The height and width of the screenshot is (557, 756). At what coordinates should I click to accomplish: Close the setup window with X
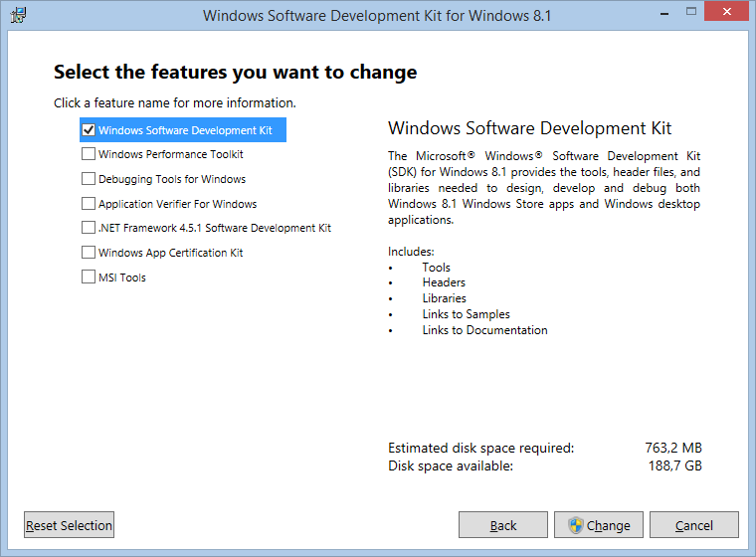(726, 12)
